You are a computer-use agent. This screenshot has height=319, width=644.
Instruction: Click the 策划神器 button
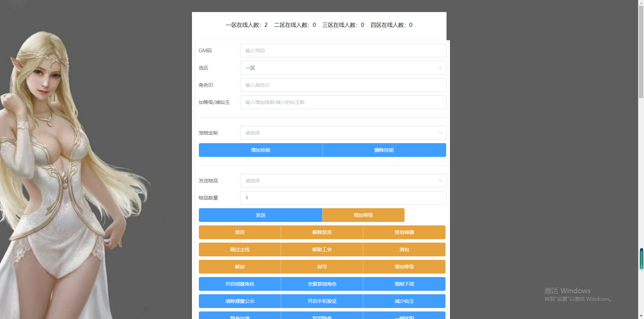pos(404,232)
